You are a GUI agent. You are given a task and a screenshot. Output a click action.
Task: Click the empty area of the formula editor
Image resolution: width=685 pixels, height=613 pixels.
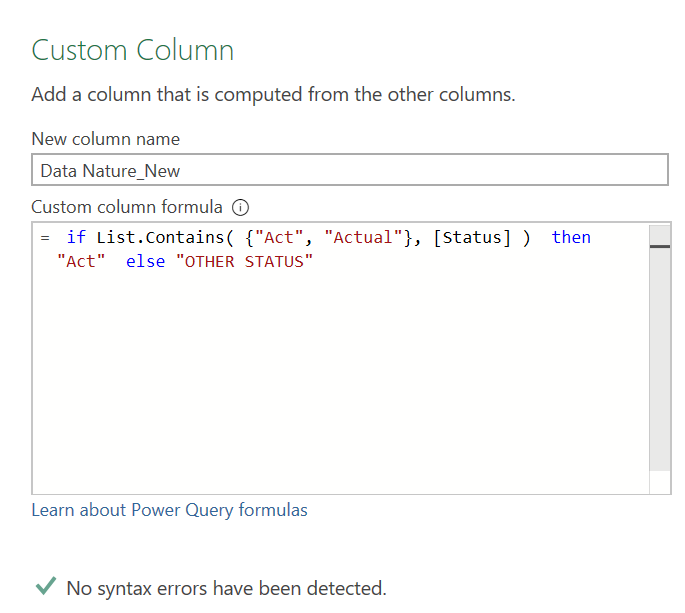(340, 390)
